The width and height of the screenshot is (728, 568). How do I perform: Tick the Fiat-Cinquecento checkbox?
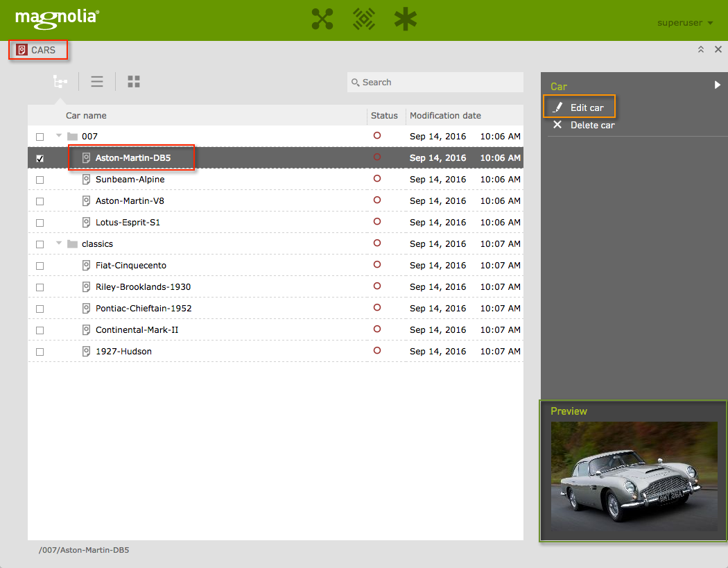point(40,266)
